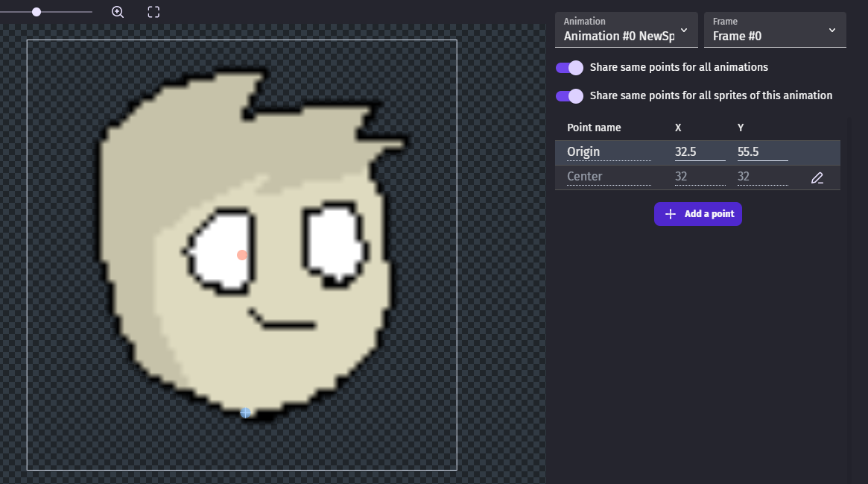
Task: Click the pencil edit icon for Center
Action: tap(817, 177)
